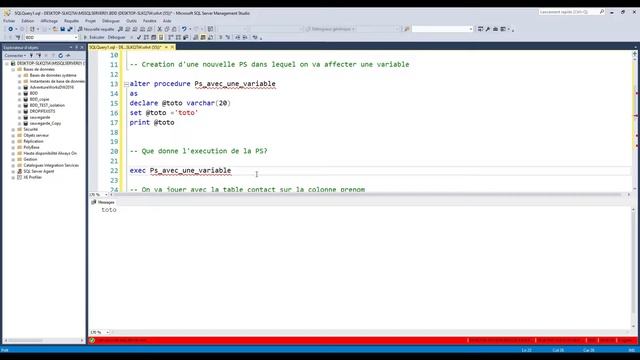Click the increase indent icon

point(245,37)
